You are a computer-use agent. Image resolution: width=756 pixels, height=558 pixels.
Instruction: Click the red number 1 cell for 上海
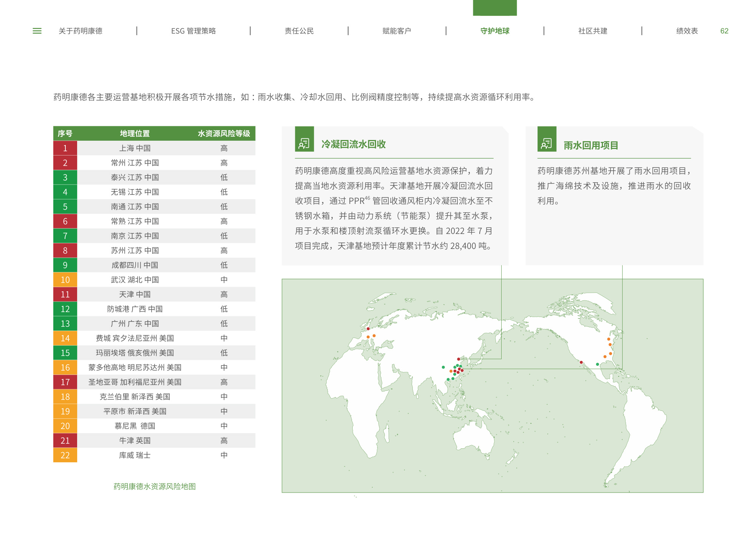coord(65,148)
